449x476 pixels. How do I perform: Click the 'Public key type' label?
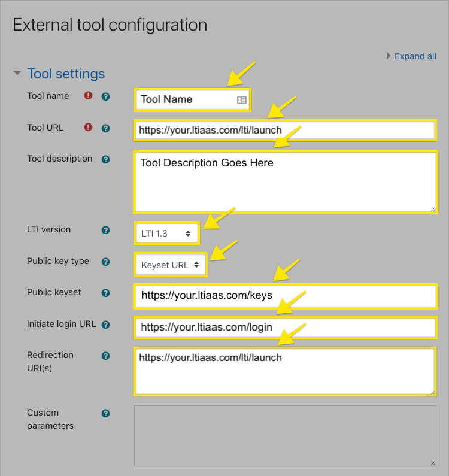[58, 261]
